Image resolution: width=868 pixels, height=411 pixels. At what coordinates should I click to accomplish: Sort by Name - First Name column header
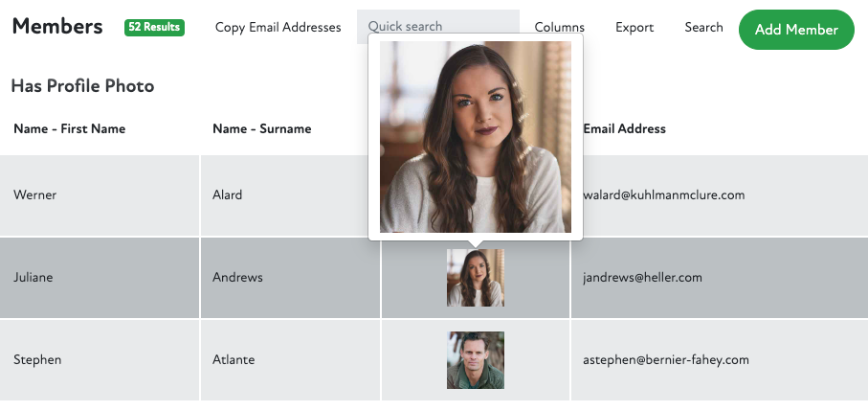(x=70, y=128)
